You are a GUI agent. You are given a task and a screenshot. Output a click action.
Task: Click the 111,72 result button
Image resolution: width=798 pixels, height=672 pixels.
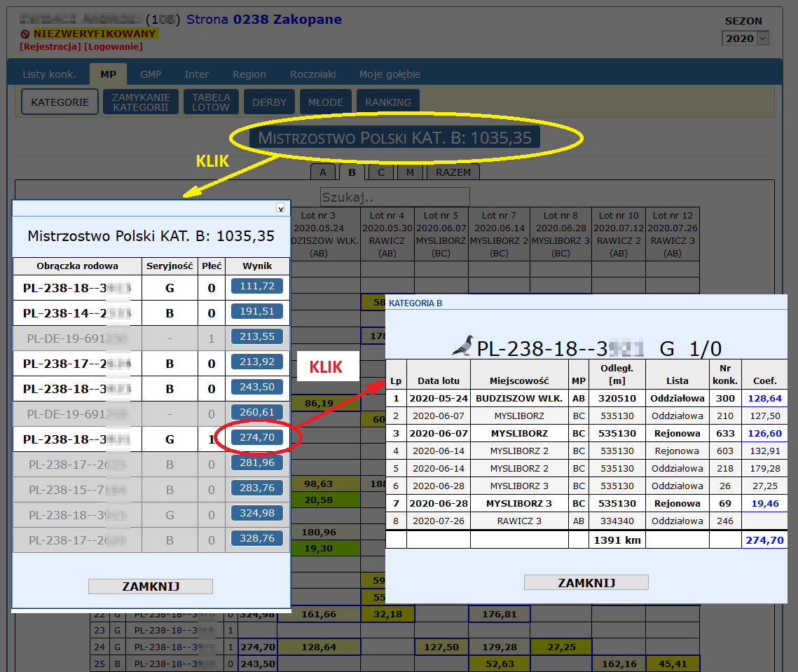[257, 286]
